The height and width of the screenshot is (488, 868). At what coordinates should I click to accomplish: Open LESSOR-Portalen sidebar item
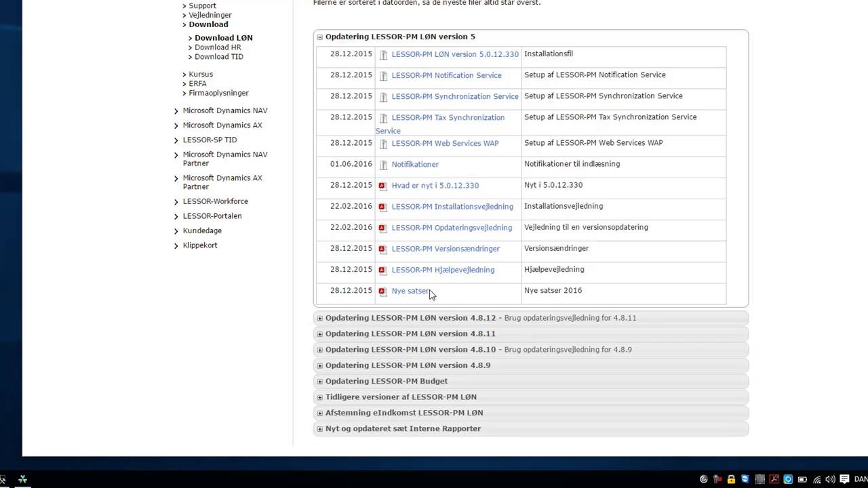pos(212,216)
